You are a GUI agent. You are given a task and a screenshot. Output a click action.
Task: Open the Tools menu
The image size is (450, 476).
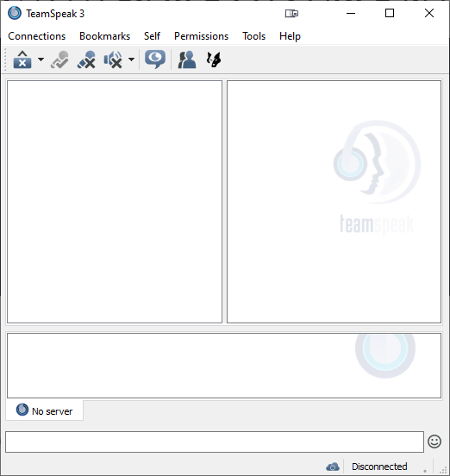point(253,36)
